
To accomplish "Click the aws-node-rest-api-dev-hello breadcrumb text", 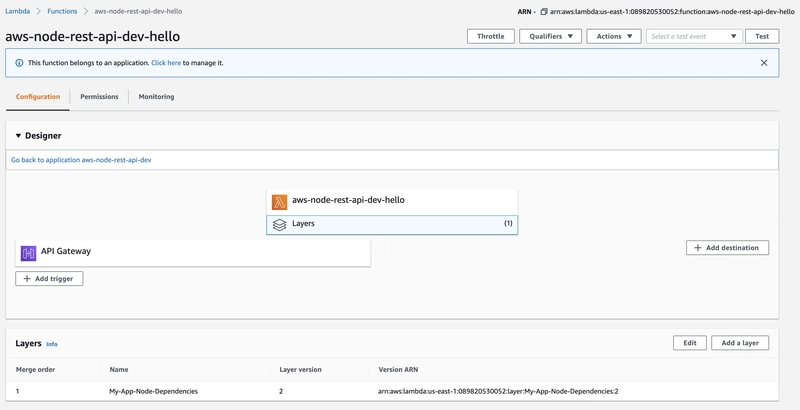I will coord(138,11).
